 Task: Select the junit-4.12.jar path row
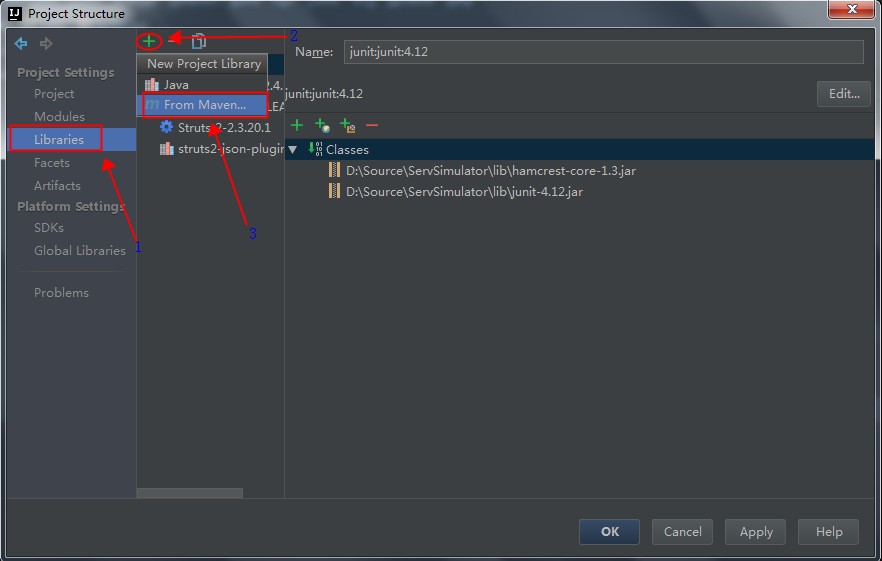(x=464, y=191)
